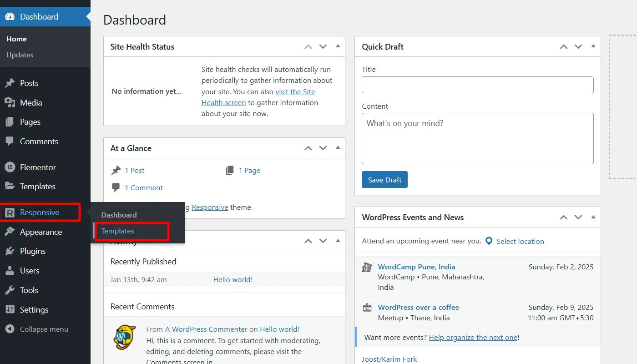Move Activity widget up arrow
This screenshot has height=364, width=637.
click(308, 241)
